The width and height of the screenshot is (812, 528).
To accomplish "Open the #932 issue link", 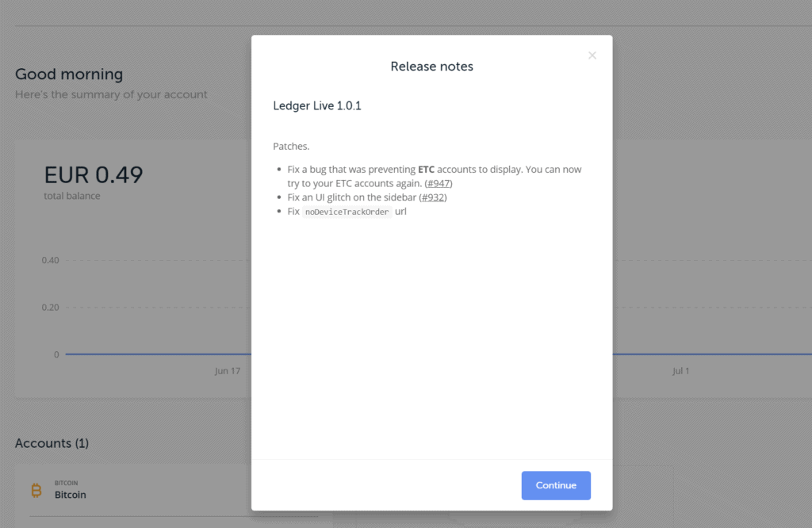I will [433, 197].
